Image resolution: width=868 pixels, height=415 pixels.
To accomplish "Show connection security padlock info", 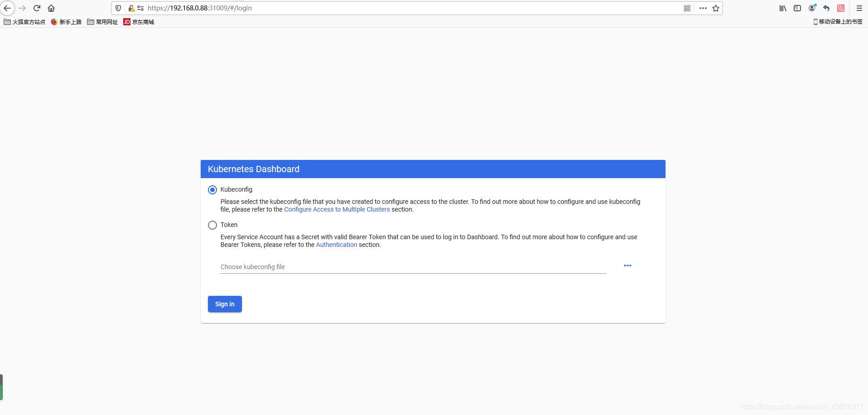I will 131,8.
